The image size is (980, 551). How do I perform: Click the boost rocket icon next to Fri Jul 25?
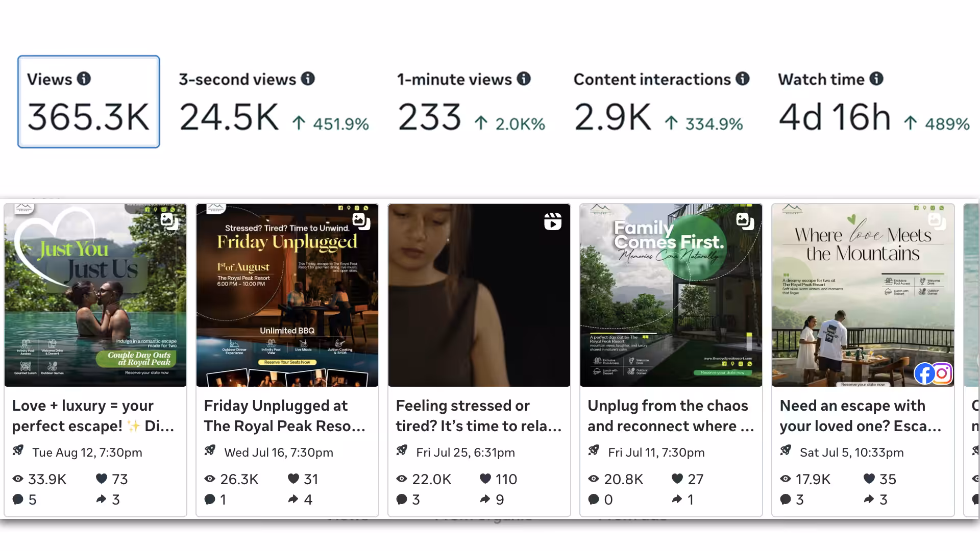click(x=402, y=450)
